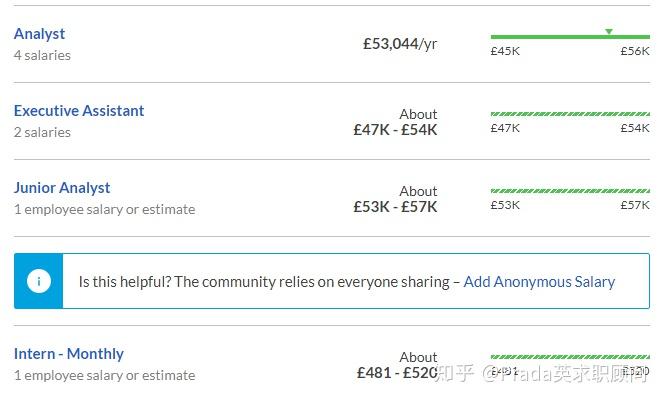
Task: Click the '4 salaries' count under Analyst
Action: pyautogui.click(x=42, y=56)
